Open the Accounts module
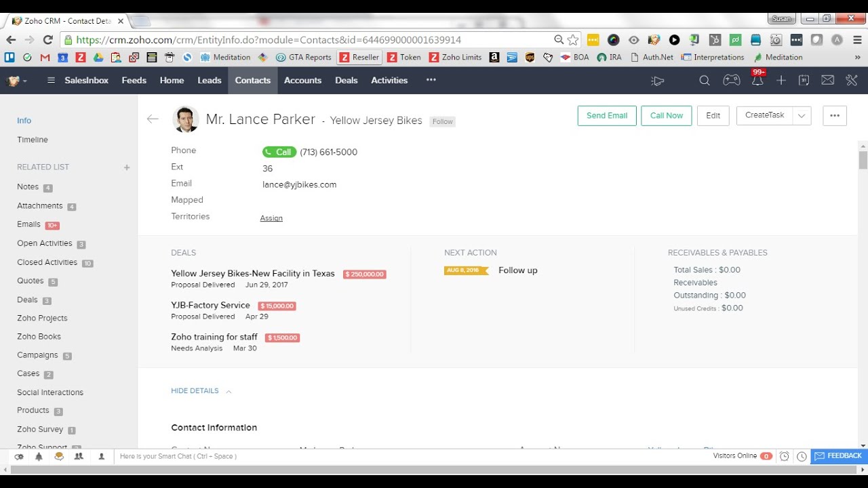 [302, 81]
